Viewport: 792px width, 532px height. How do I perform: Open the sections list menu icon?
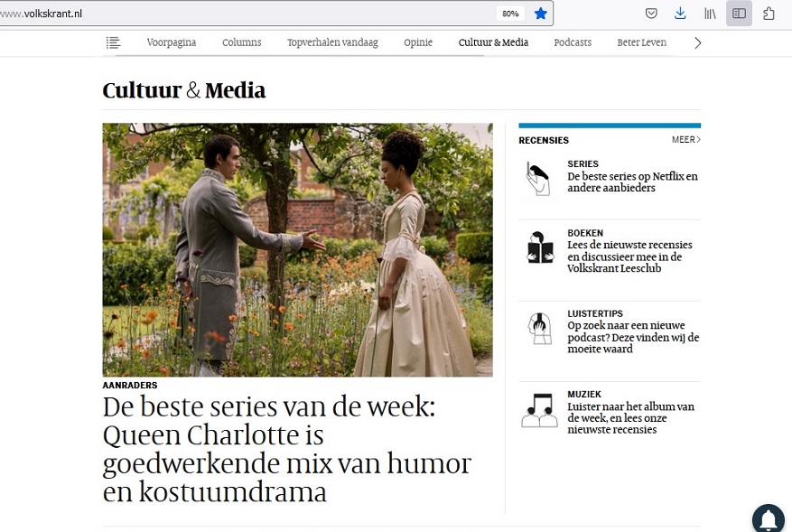click(x=113, y=42)
